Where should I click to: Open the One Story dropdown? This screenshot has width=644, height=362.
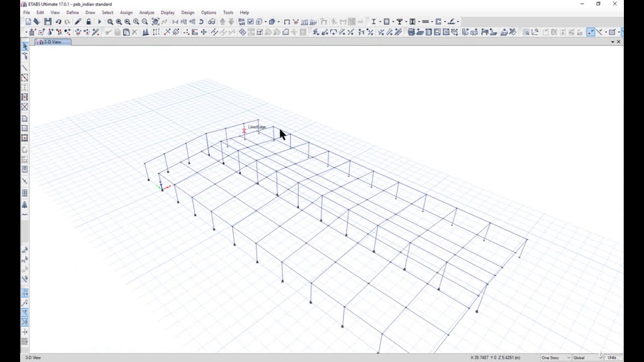click(x=556, y=357)
